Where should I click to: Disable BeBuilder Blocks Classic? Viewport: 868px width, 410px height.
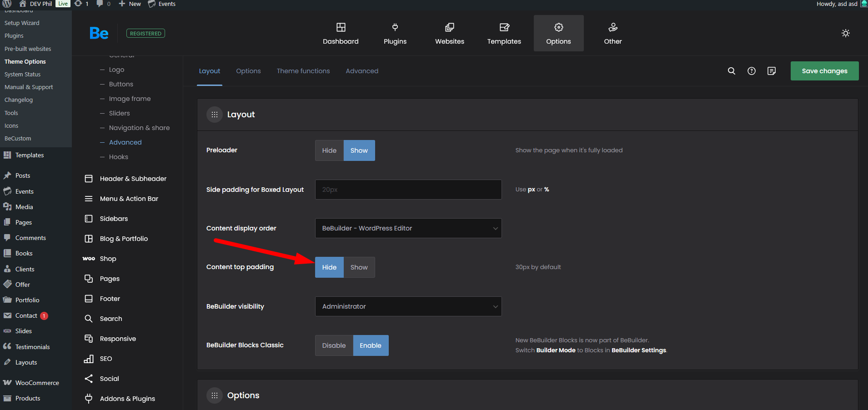coord(334,345)
